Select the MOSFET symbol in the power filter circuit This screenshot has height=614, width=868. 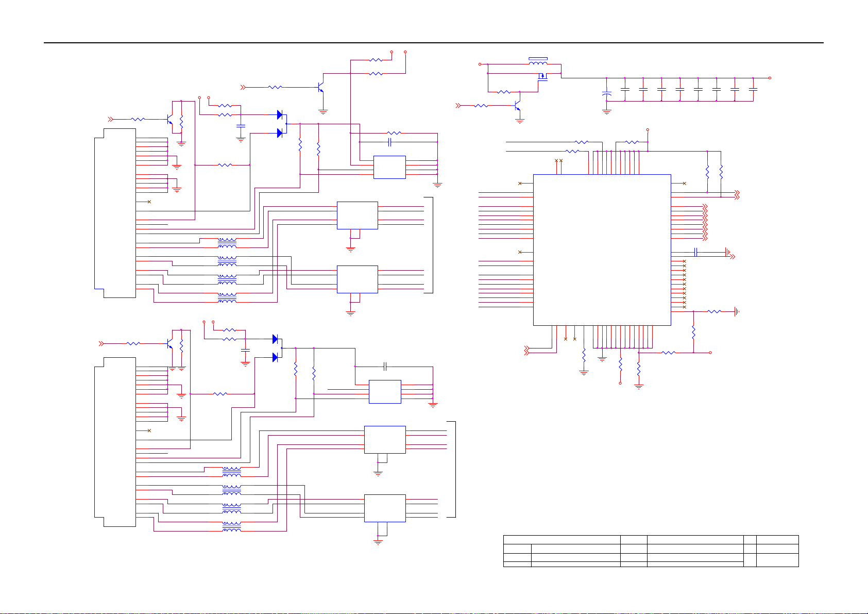[x=542, y=77]
